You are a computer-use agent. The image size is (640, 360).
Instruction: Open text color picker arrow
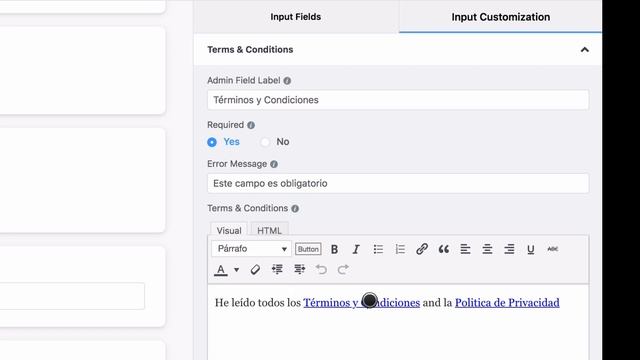(x=236, y=270)
